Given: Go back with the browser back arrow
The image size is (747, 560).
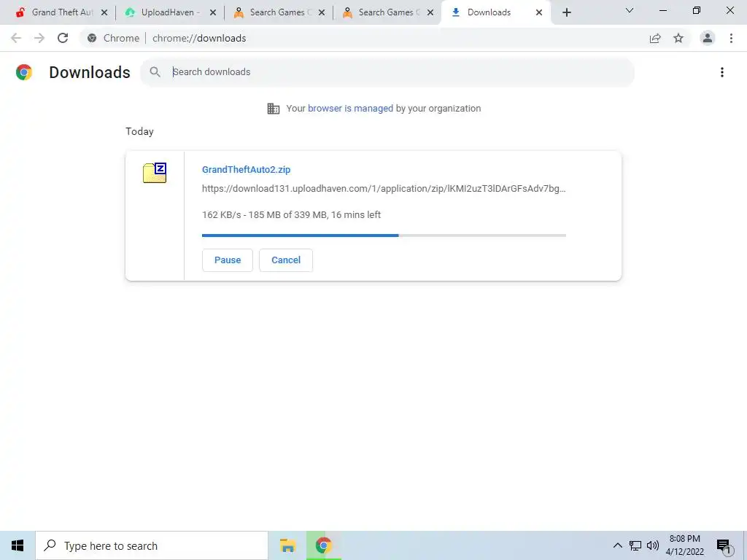Looking at the screenshot, I should pyautogui.click(x=16, y=38).
